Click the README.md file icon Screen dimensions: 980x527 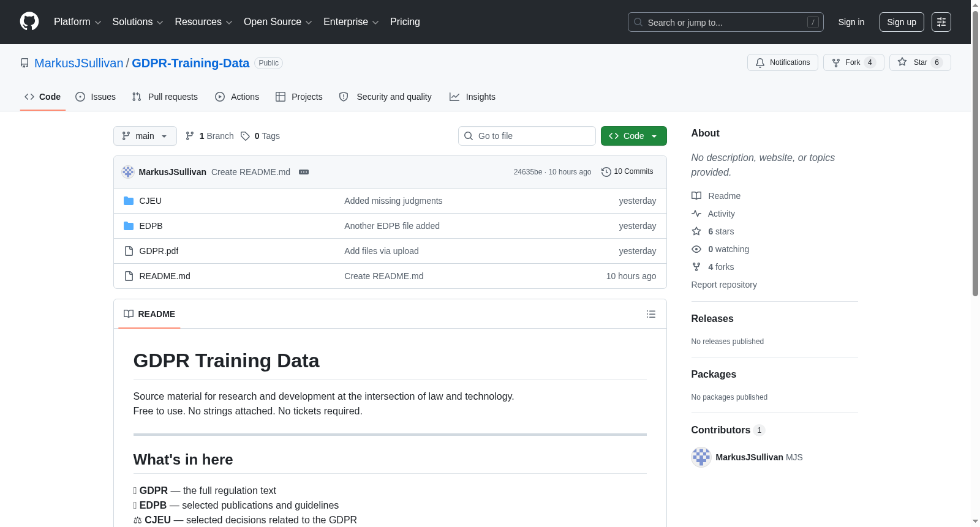point(129,276)
